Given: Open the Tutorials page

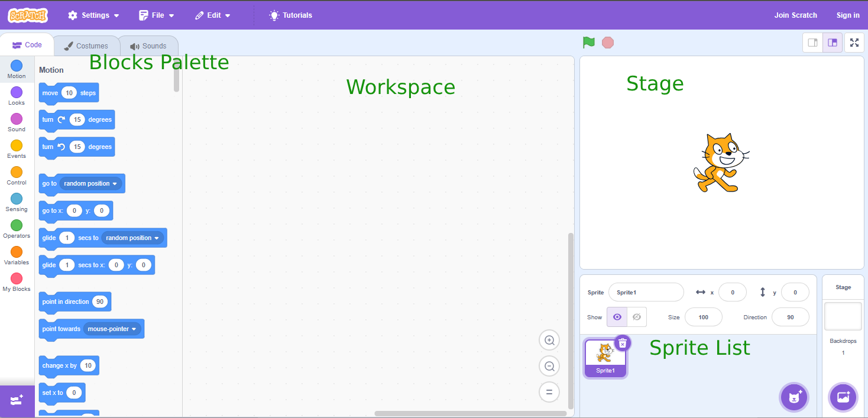Looking at the screenshot, I should 290,15.
